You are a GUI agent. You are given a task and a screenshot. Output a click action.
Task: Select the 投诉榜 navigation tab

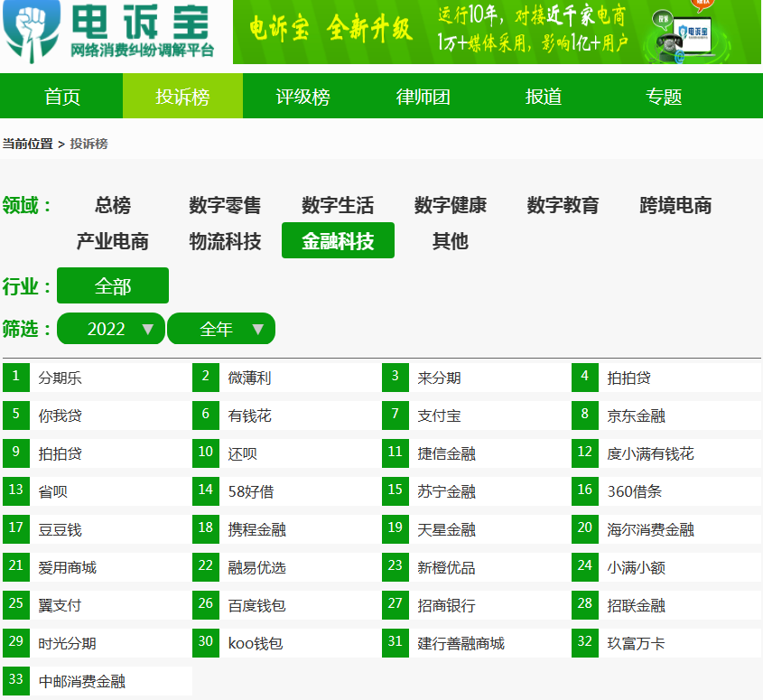(x=182, y=96)
